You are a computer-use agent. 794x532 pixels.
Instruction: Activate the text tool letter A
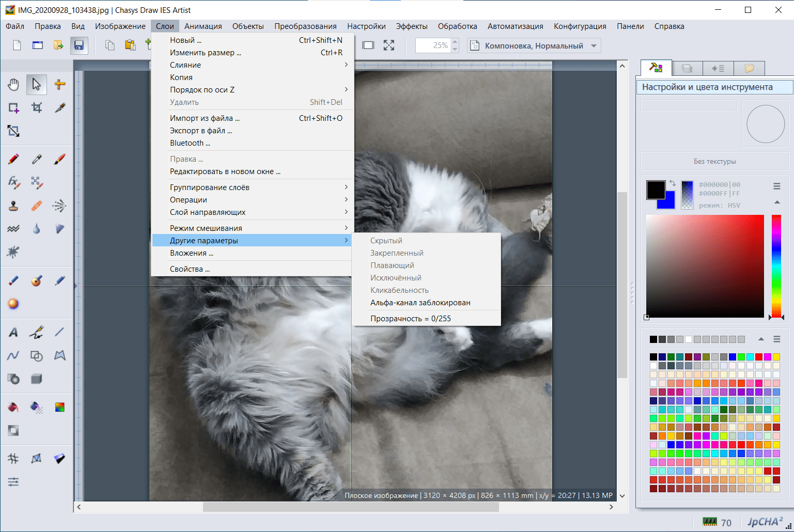pyautogui.click(x=13, y=332)
